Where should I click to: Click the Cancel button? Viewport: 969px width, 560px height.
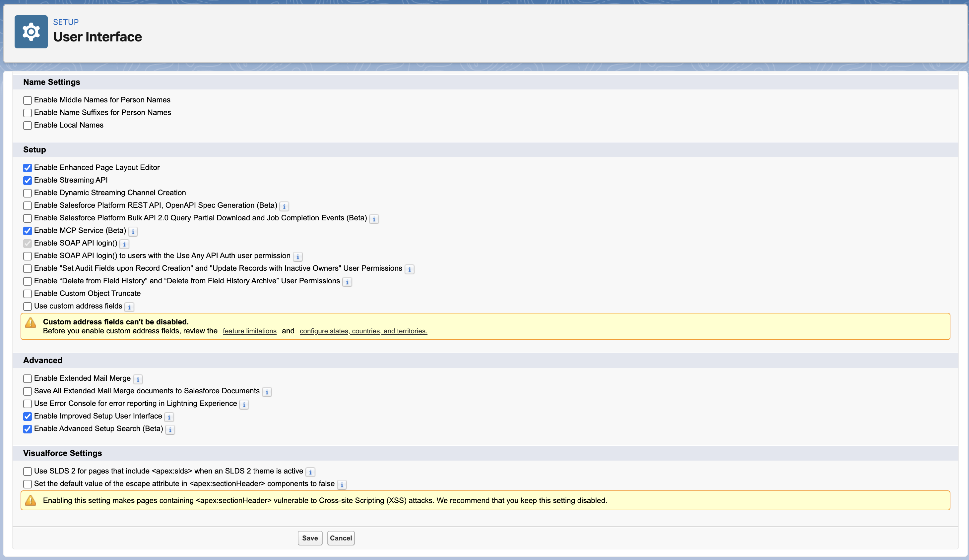(x=341, y=538)
